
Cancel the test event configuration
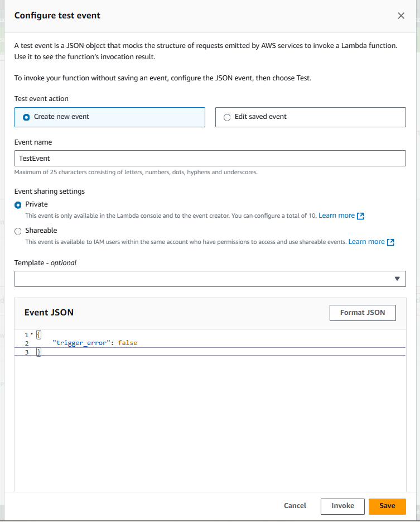click(x=295, y=506)
